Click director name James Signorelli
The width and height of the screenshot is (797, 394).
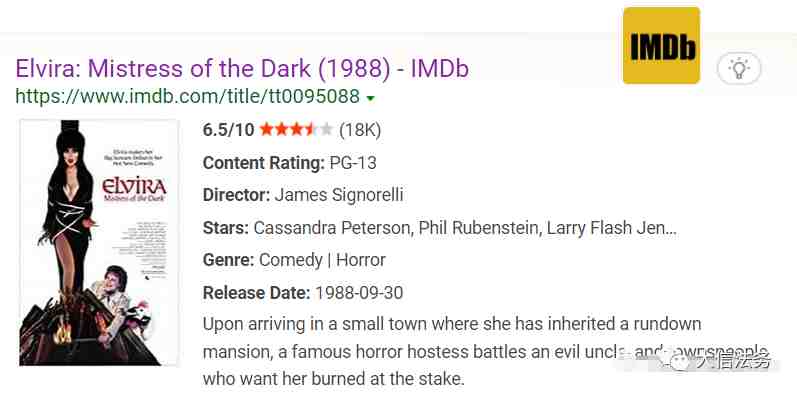[339, 195]
